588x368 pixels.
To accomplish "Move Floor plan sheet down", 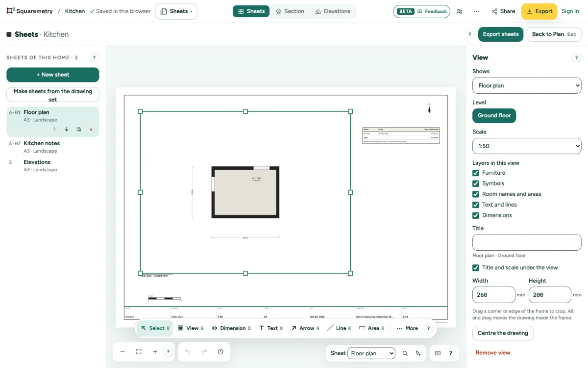I will click(x=67, y=130).
